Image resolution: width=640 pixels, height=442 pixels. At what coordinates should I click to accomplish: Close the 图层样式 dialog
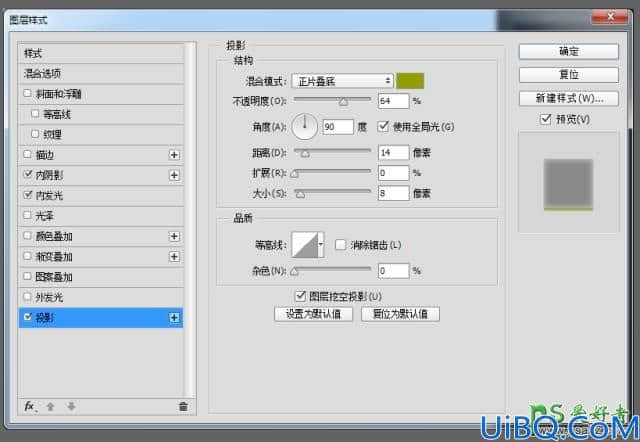[610, 17]
